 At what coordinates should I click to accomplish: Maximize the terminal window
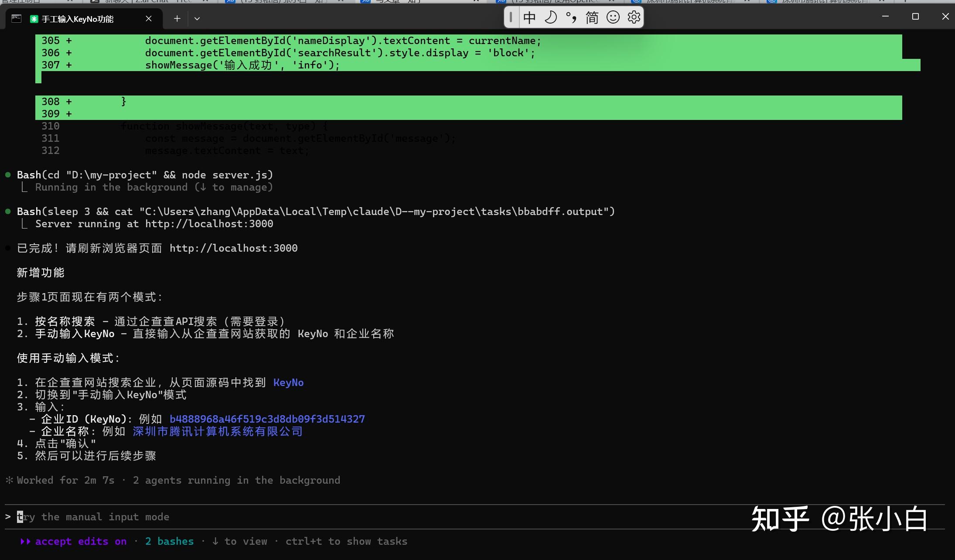pyautogui.click(x=915, y=17)
